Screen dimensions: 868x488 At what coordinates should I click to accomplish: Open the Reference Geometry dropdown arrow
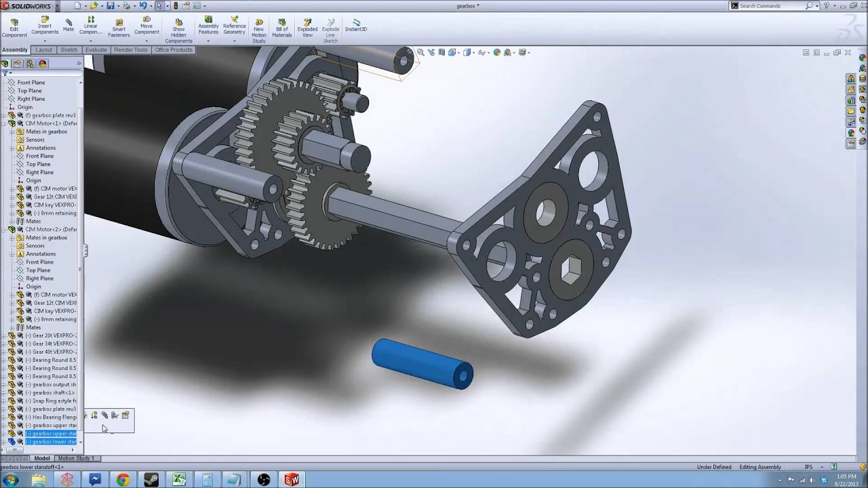pyautogui.click(x=234, y=41)
